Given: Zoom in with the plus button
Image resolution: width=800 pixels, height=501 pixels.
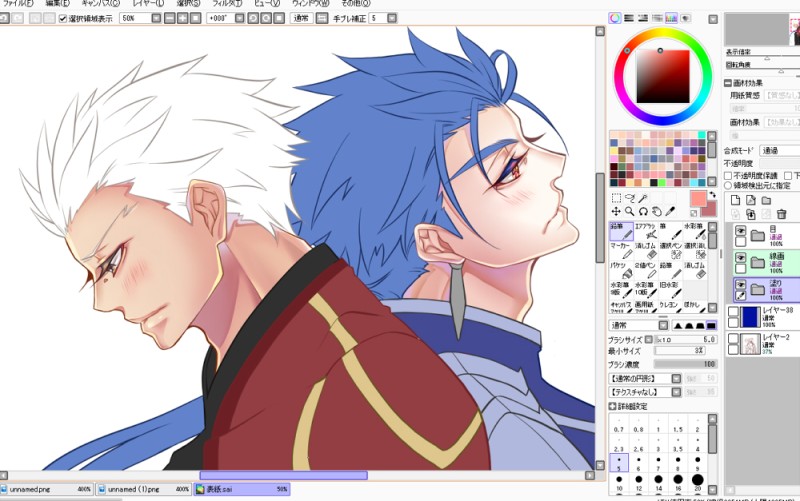Looking at the screenshot, I should (x=182, y=18).
